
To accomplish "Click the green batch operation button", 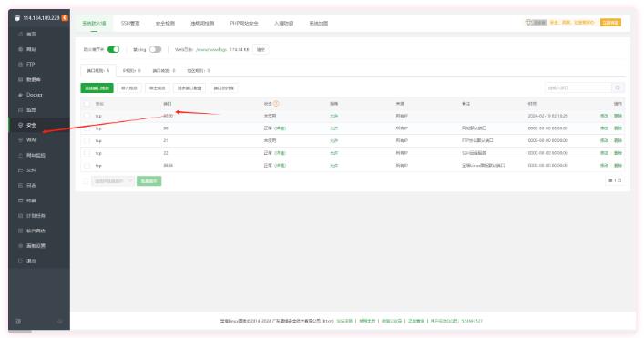I will (149, 181).
